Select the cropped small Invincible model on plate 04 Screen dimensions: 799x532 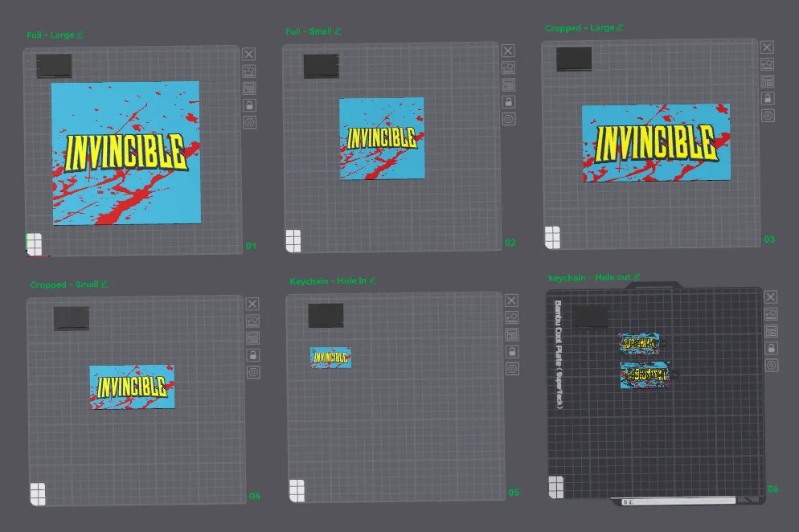click(x=132, y=387)
